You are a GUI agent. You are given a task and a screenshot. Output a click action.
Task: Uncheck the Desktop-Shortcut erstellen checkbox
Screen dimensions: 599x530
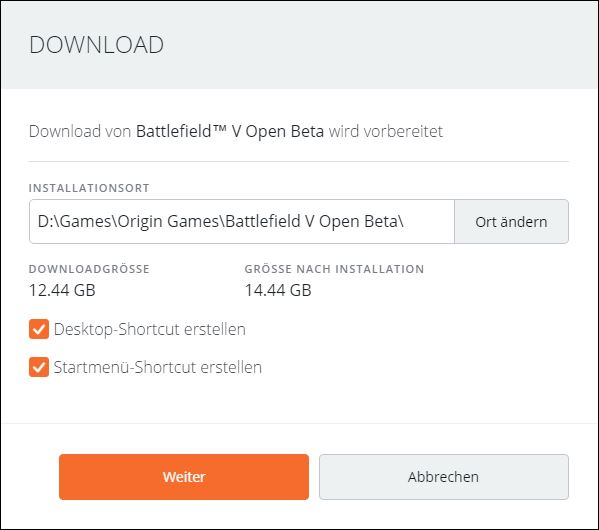pos(39,329)
